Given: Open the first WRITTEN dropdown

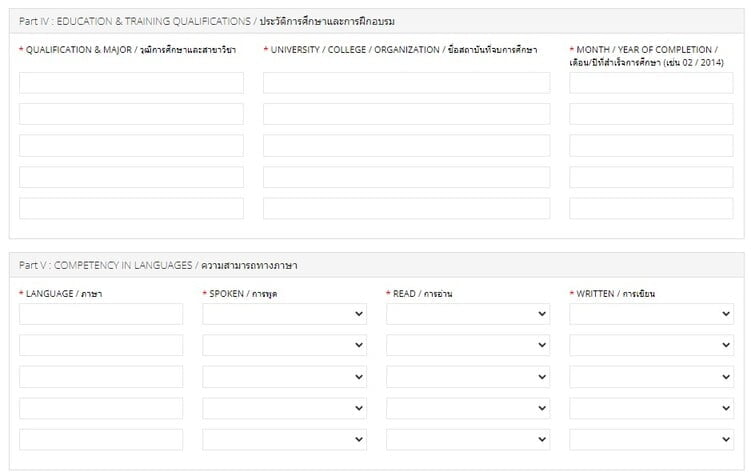Looking at the screenshot, I should click(x=651, y=314).
